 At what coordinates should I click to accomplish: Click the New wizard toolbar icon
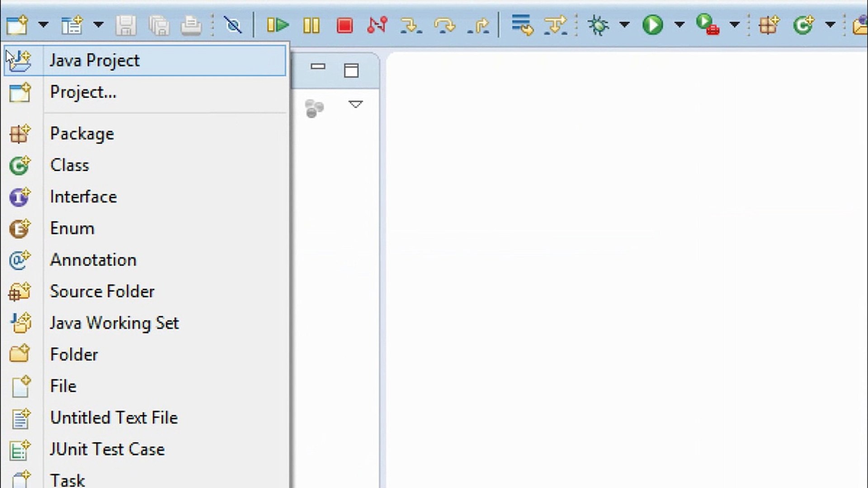point(17,25)
